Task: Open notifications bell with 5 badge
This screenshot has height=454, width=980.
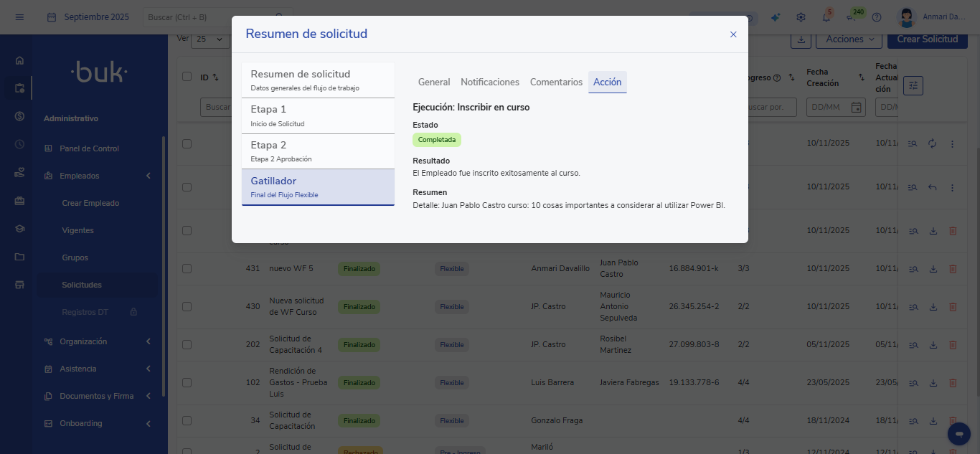Action: [826, 17]
